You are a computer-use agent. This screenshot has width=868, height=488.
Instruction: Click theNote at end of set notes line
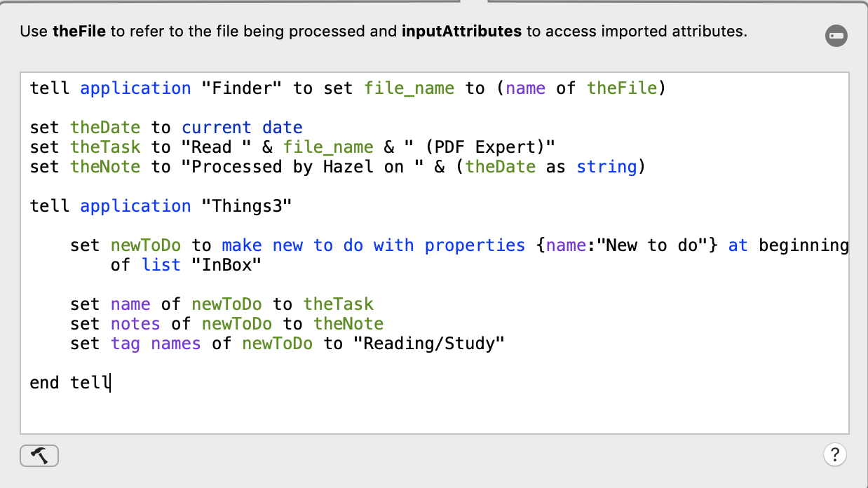[348, 324]
